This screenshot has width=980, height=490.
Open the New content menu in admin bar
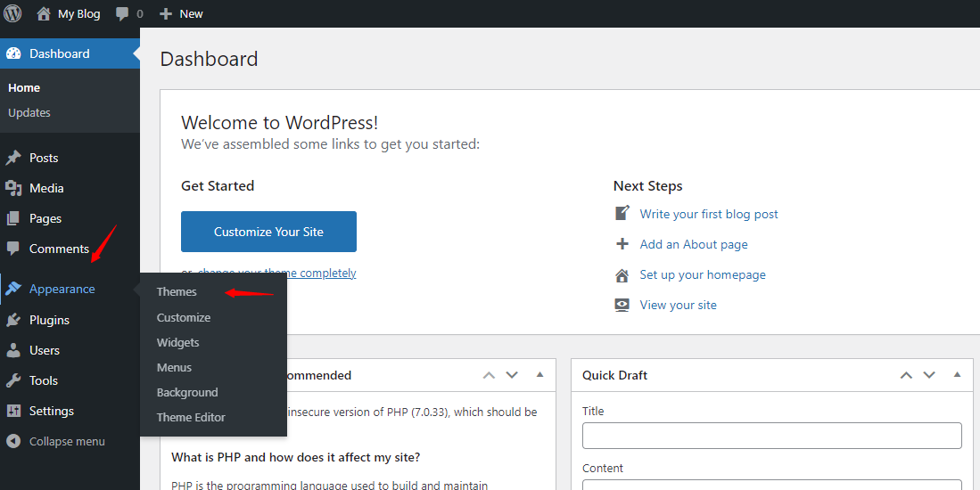(x=181, y=13)
